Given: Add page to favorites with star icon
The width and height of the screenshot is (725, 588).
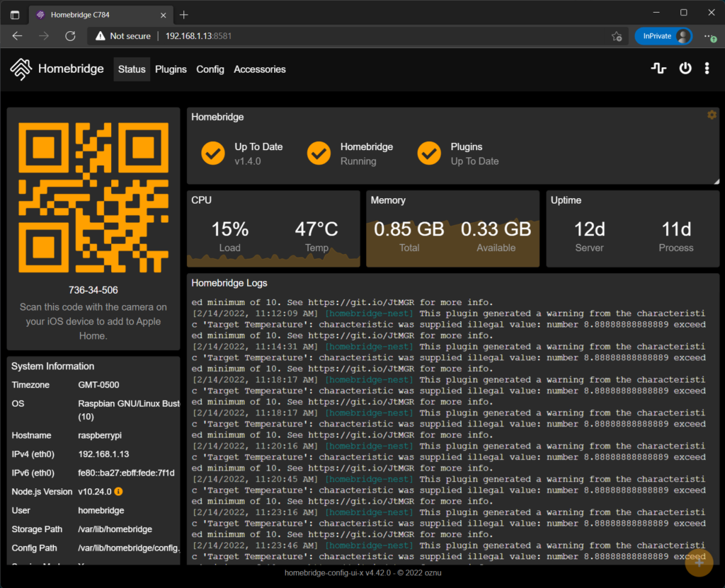Looking at the screenshot, I should tap(617, 36).
